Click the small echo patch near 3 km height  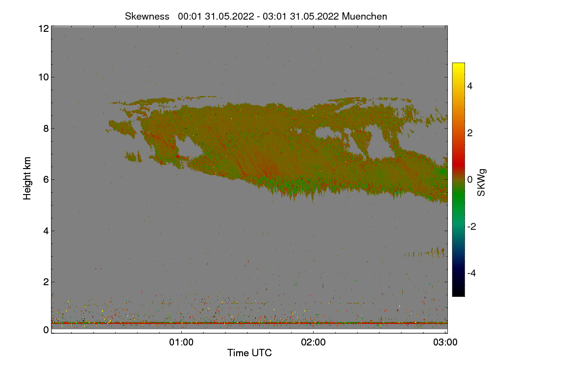[425, 253]
